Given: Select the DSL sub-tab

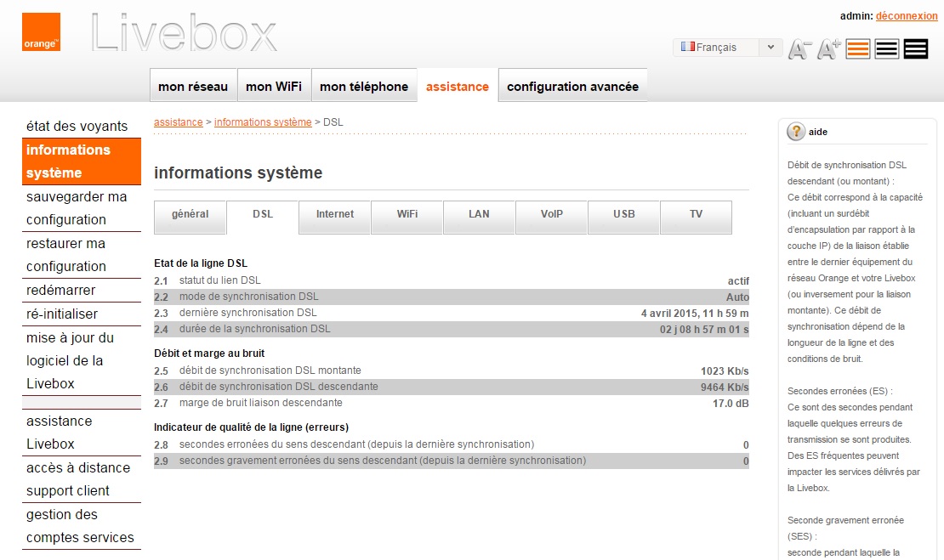Looking at the screenshot, I should coord(263,217).
